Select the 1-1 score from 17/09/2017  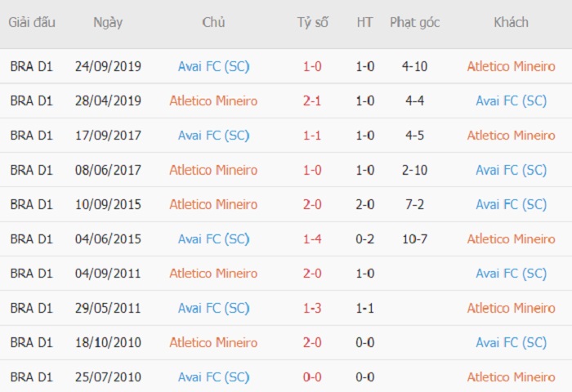[x=312, y=136]
